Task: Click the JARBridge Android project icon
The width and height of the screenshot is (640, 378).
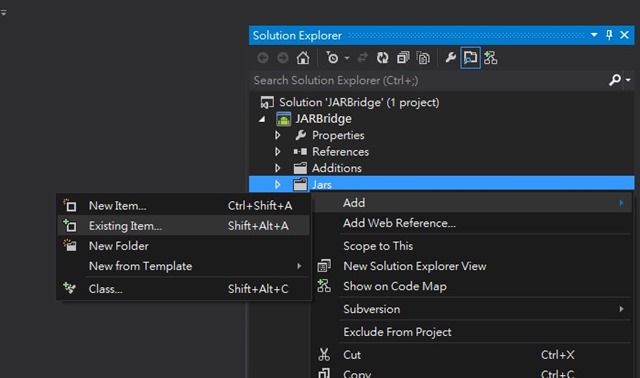Action: tap(284, 119)
